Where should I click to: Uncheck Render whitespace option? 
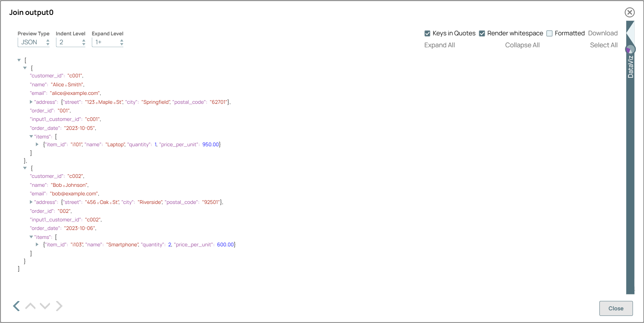[x=482, y=33]
